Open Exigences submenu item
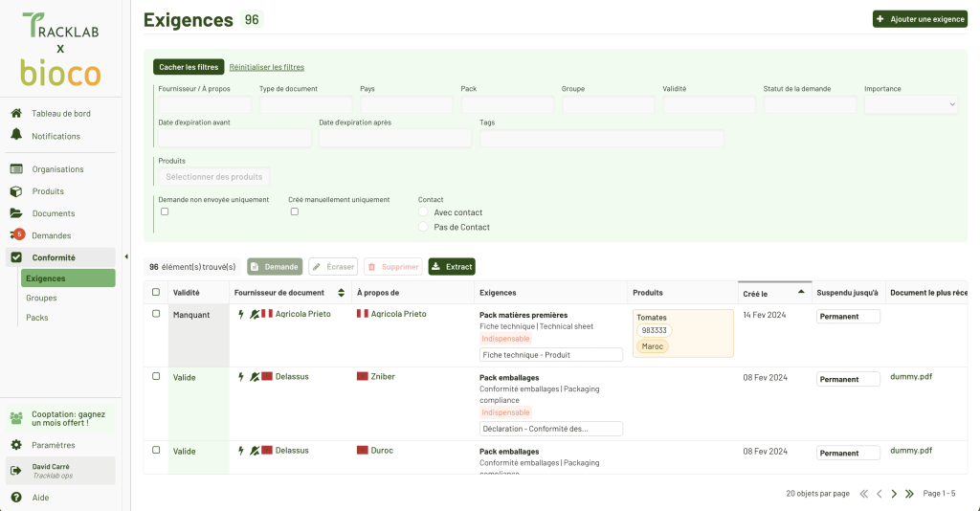Image resolution: width=980 pixels, height=511 pixels. 68,278
